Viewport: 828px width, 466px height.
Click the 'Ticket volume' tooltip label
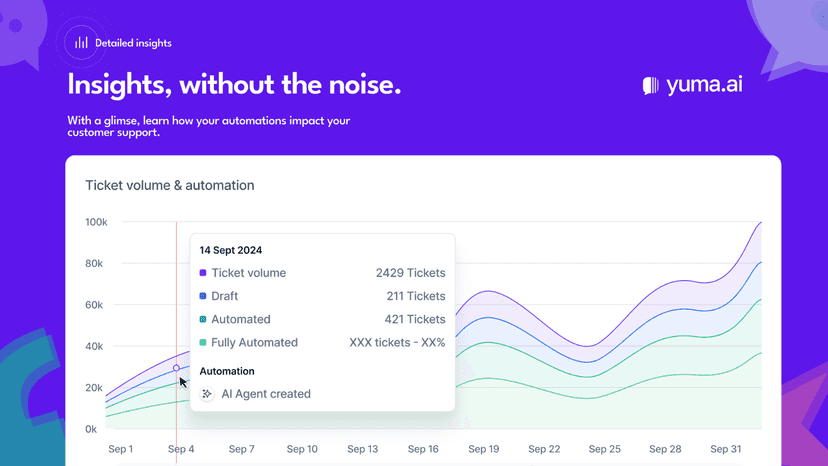[249, 273]
